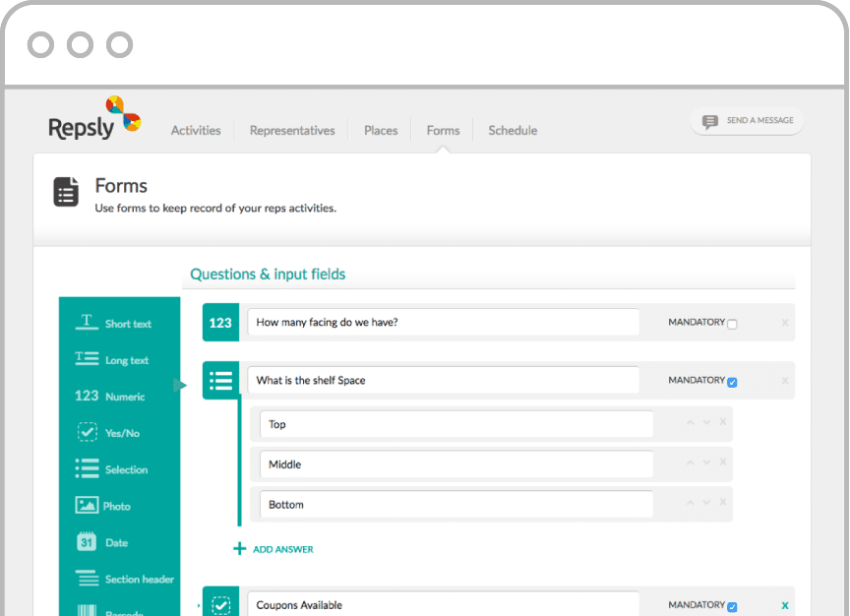Screen dimensions: 850x616
Task: Add a Yes/No field icon
Action: point(88,432)
